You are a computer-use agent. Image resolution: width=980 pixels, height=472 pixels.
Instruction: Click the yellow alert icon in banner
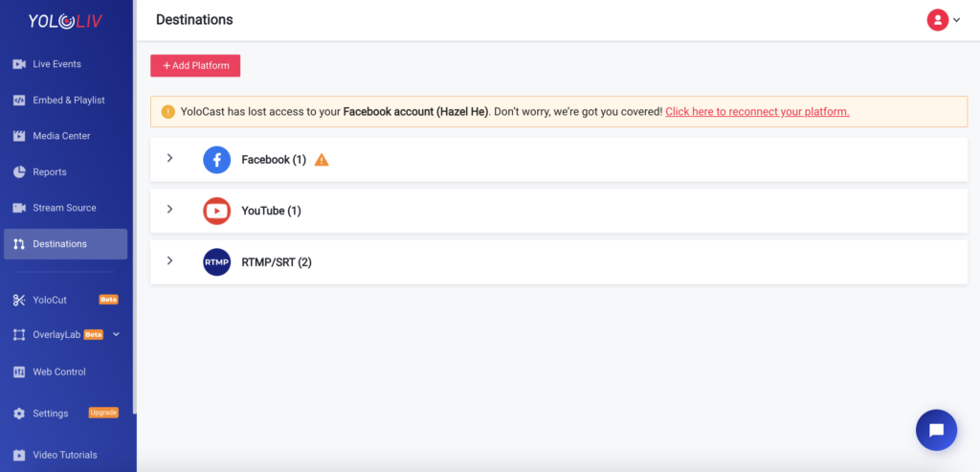coord(168,112)
